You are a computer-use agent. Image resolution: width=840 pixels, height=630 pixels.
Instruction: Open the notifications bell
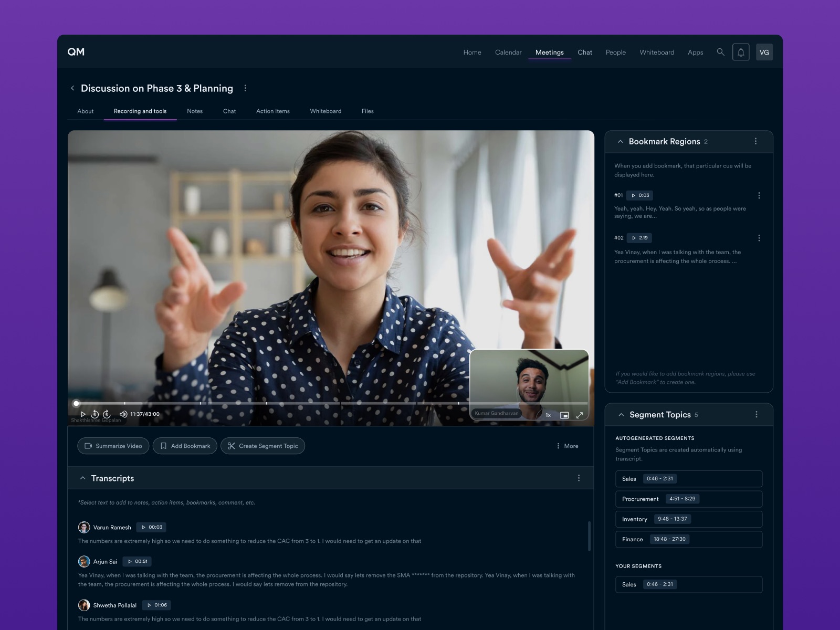(741, 52)
